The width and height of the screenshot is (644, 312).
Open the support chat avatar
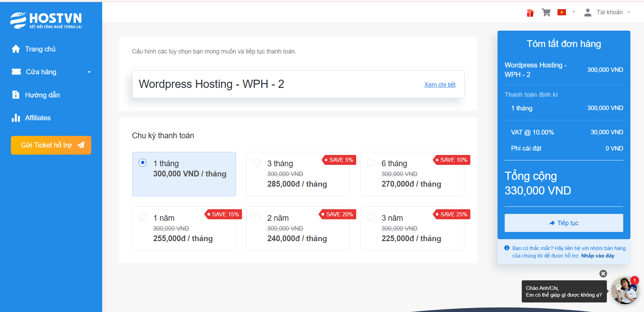click(624, 290)
